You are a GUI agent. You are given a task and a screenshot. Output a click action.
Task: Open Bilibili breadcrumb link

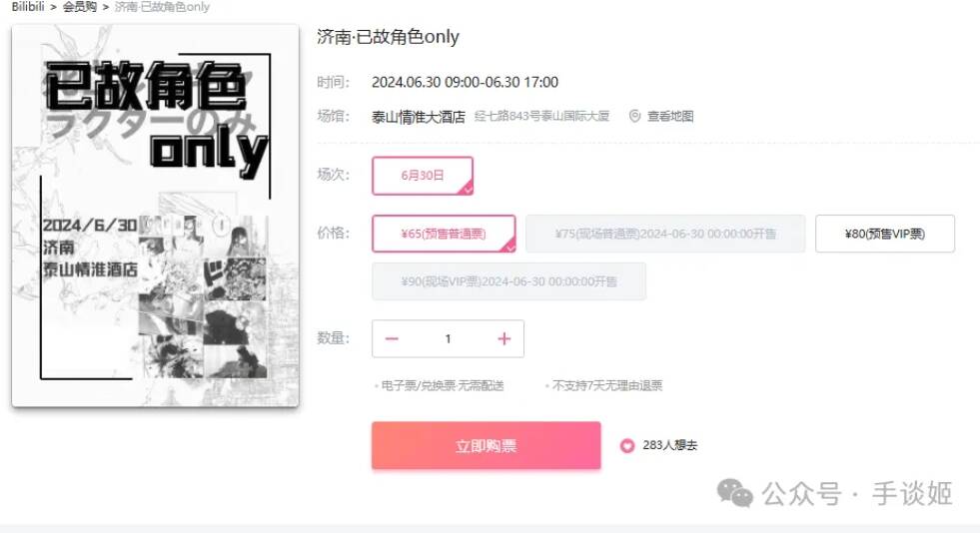point(28,7)
